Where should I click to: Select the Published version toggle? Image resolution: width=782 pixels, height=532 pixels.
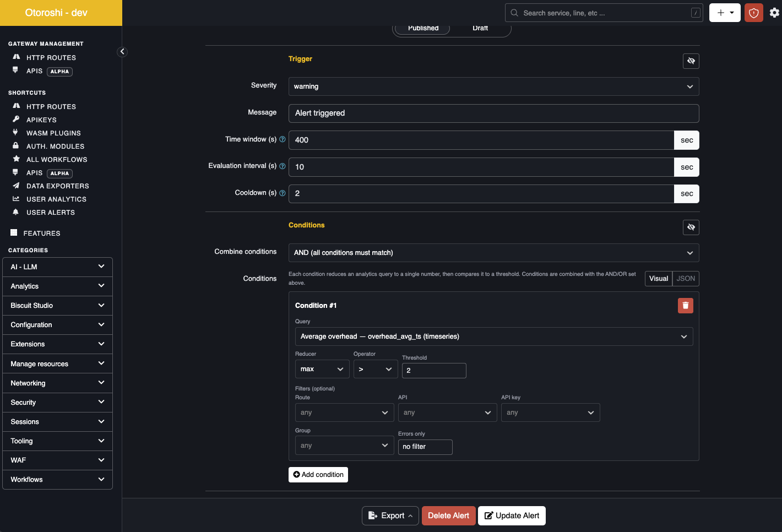[423, 28]
